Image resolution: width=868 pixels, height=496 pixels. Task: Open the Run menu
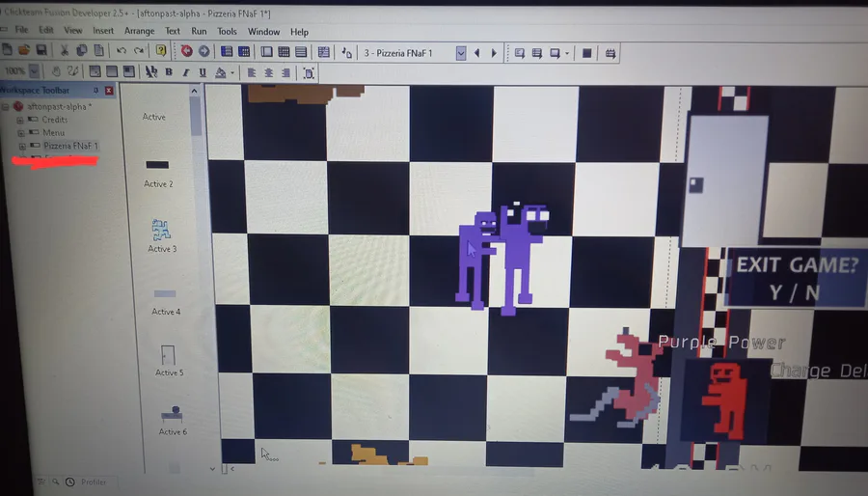(x=199, y=31)
